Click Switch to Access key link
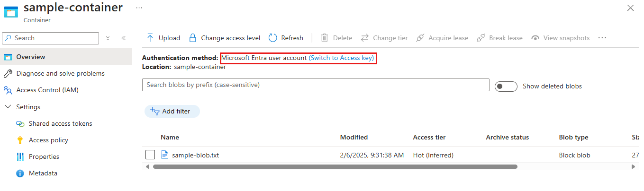This screenshot has width=644, height=191. pos(341,58)
